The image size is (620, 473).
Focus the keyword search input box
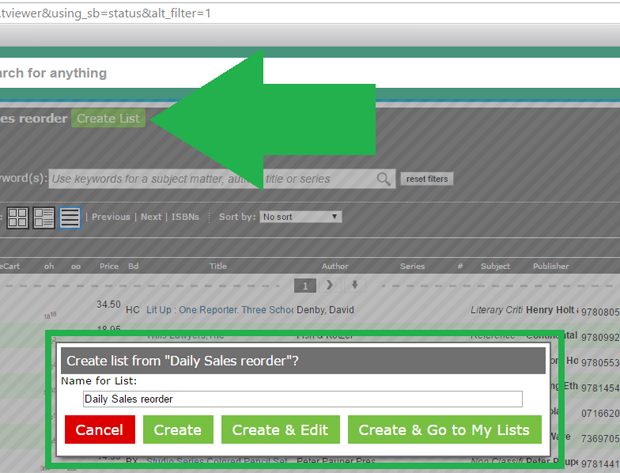(212, 179)
